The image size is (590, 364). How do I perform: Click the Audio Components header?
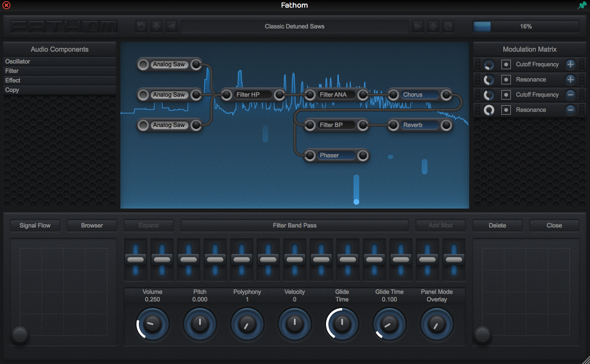tap(60, 49)
